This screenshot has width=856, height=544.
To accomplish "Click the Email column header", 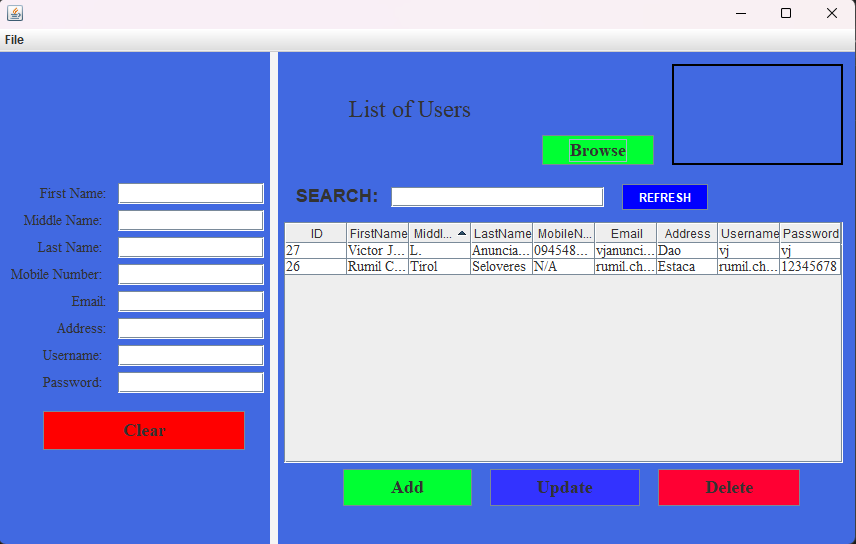I will (626, 233).
